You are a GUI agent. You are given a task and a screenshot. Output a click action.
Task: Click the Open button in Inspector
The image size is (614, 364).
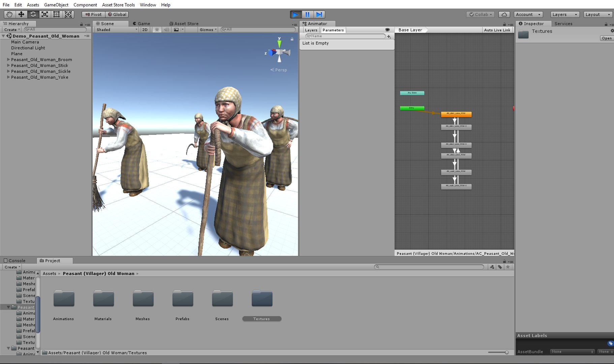(607, 38)
